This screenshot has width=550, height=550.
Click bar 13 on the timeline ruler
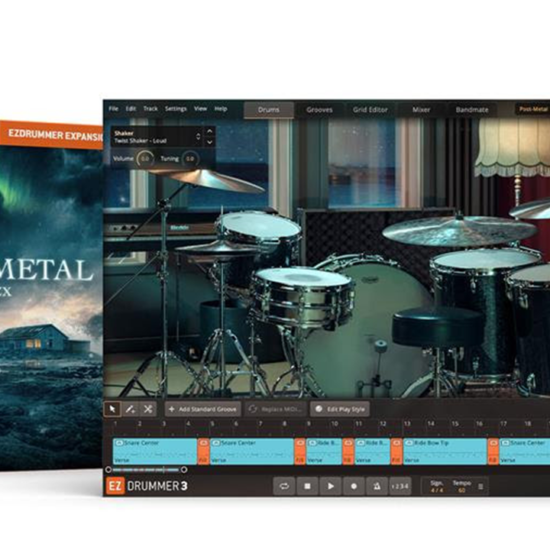[x=407, y=424]
